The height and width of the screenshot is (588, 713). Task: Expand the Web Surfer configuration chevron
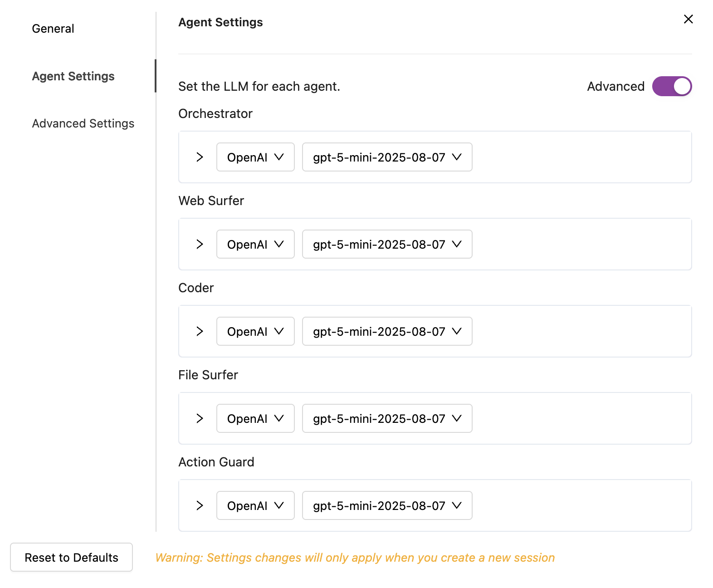point(200,244)
